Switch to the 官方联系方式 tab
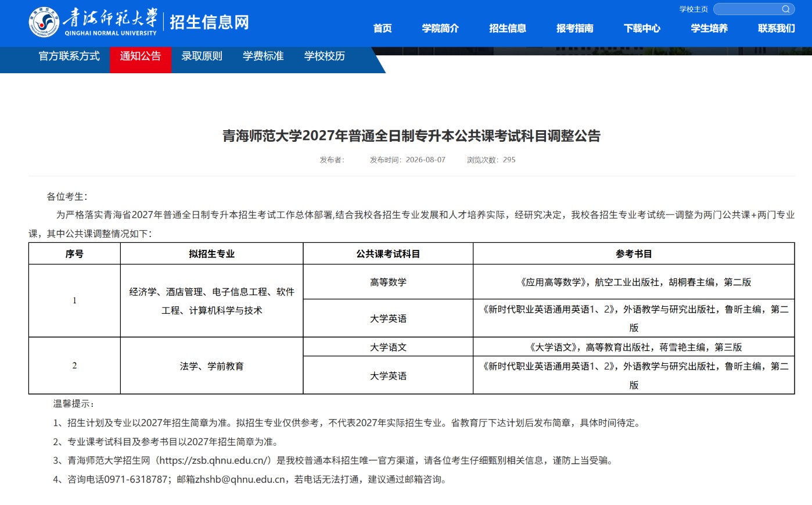812x505 pixels. (x=69, y=56)
